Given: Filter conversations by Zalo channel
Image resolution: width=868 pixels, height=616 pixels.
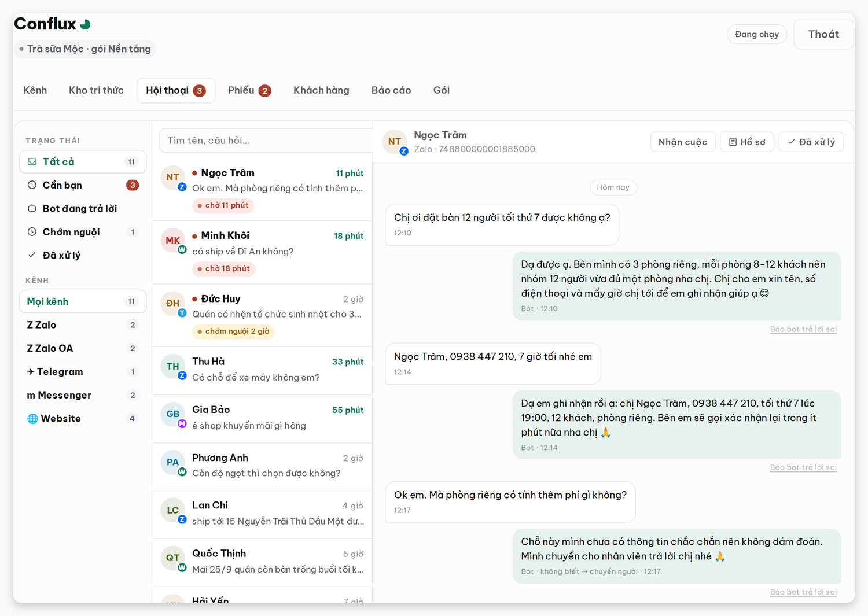Looking at the screenshot, I should point(83,325).
